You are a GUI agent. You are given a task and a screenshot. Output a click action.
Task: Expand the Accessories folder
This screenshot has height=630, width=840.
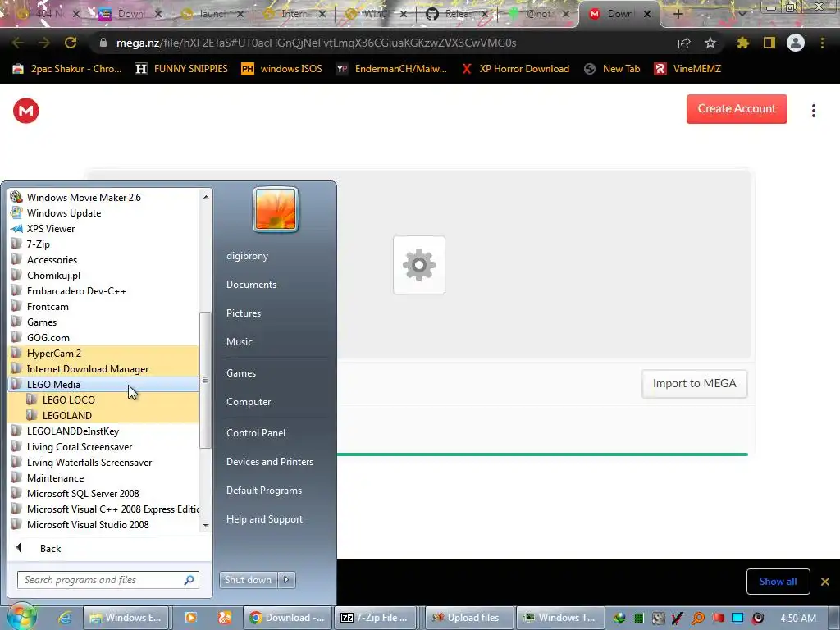103,259
